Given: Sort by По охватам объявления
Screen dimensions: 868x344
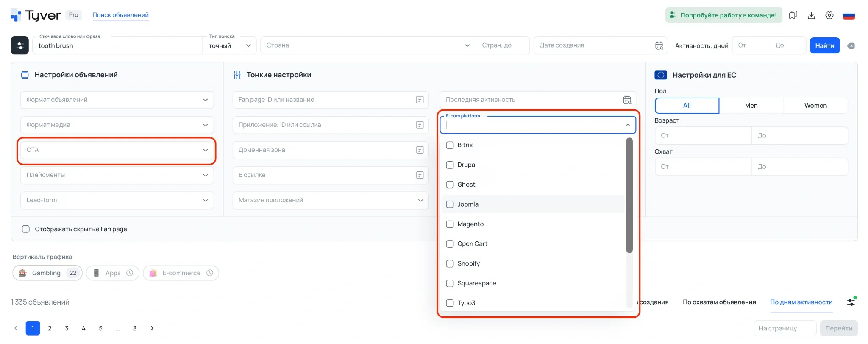Looking at the screenshot, I should point(719,302).
